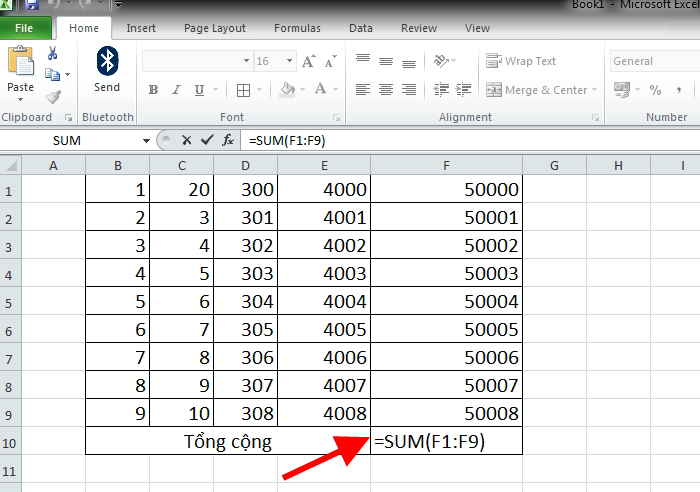The height and width of the screenshot is (492, 700).
Task: Switch to the Home tab
Action: [83, 28]
